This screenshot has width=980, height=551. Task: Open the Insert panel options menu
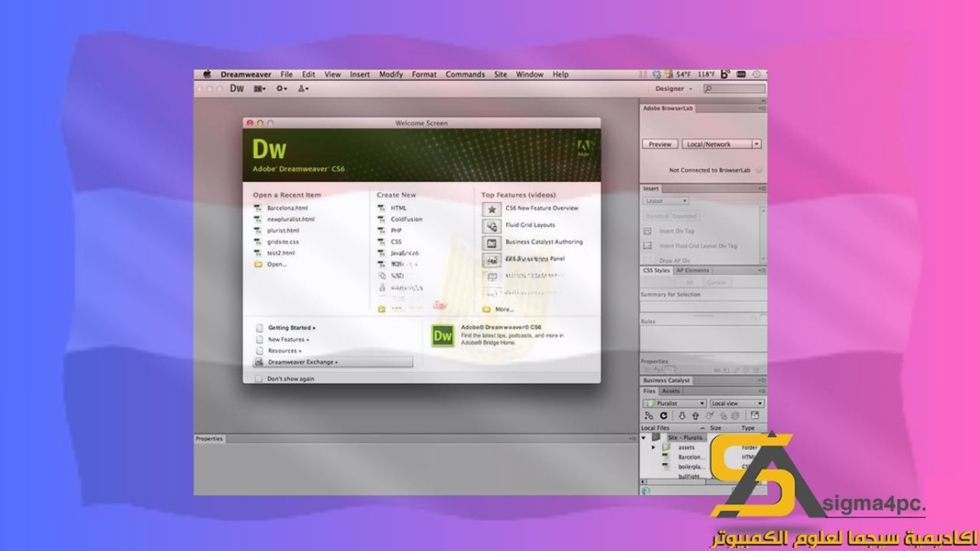click(x=761, y=188)
